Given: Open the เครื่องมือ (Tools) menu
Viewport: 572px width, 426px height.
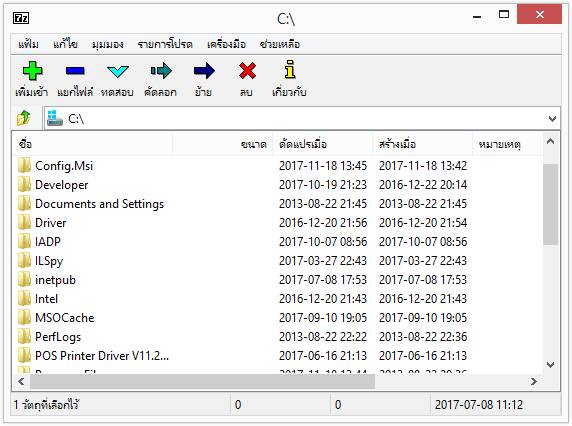Looking at the screenshot, I should pyautogui.click(x=227, y=44).
